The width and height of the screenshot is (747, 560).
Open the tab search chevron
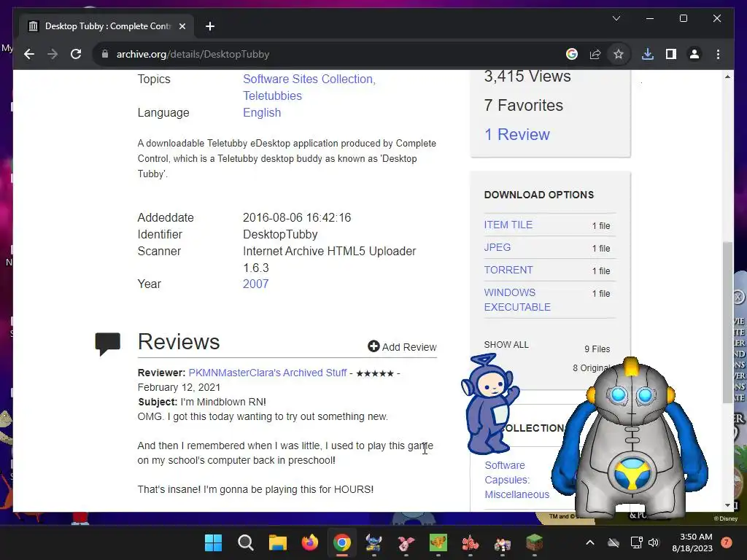pyautogui.click(x=616, y=18)
